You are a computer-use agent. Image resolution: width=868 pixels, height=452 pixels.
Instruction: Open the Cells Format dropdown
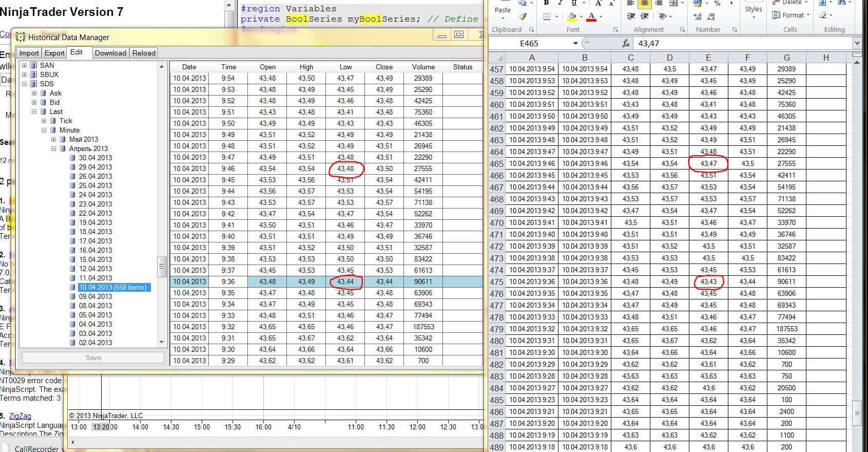click(808, 15)
